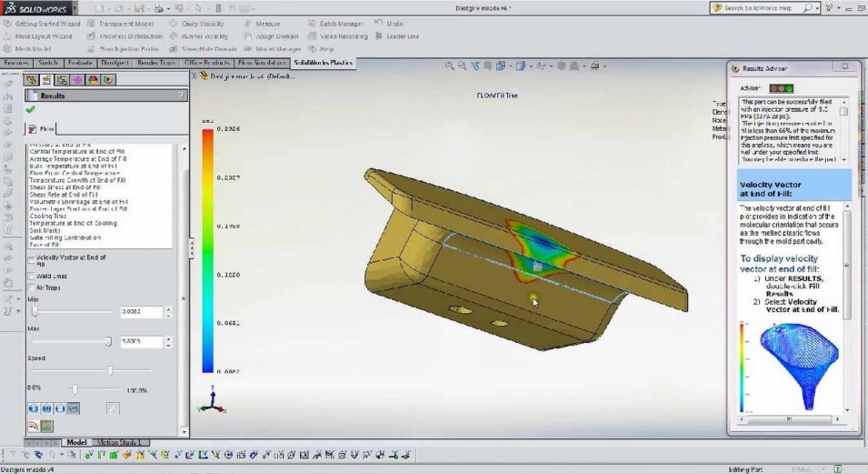Click Leader Line tool
The height and width of the screenshot is (474, 868).
[402, 36]
